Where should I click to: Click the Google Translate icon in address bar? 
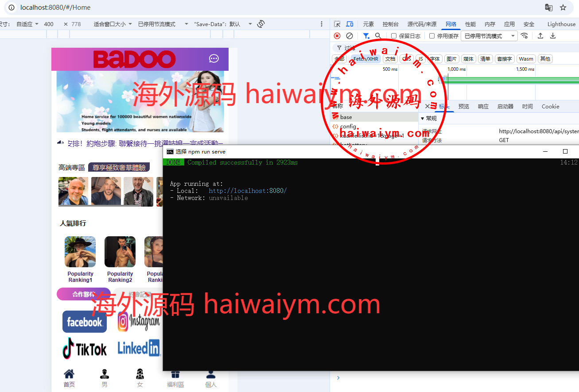(x=548, y=8)
